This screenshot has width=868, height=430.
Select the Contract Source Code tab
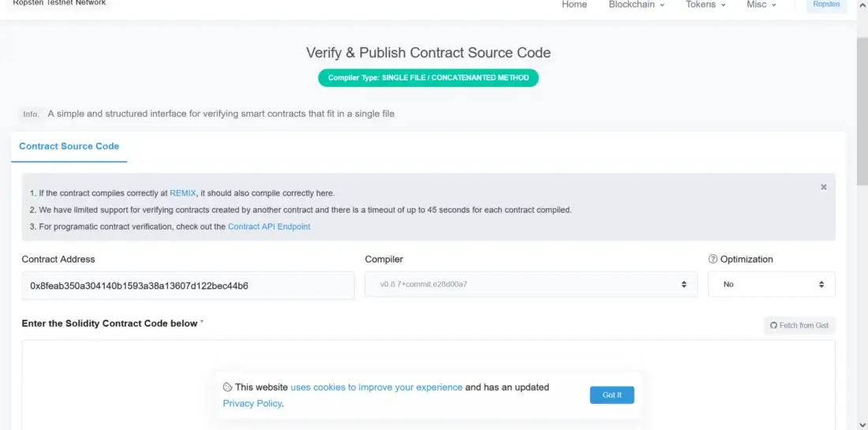pos(69,147)
